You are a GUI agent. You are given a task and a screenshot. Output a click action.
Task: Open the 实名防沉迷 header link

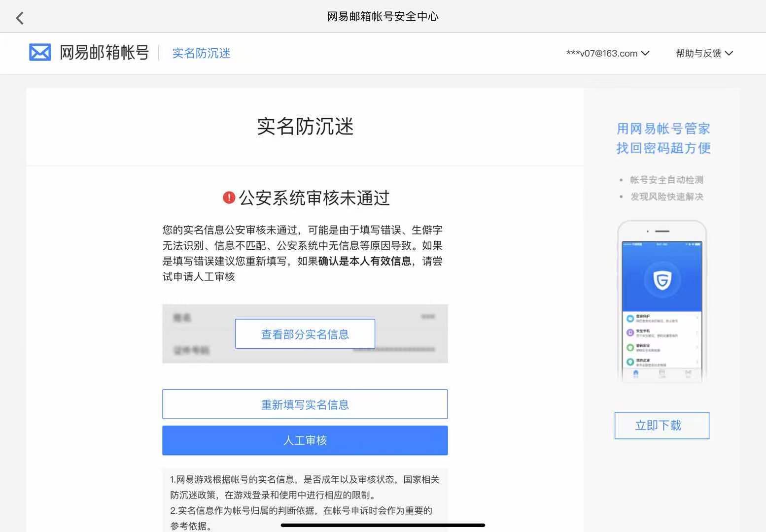pyautogui.click(x=201, y=53)
